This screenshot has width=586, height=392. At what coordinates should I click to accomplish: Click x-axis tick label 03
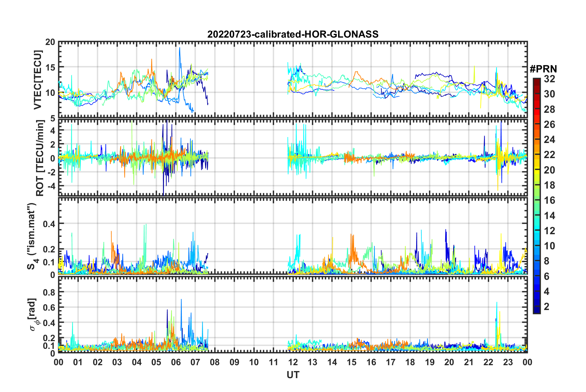[117, 362]
